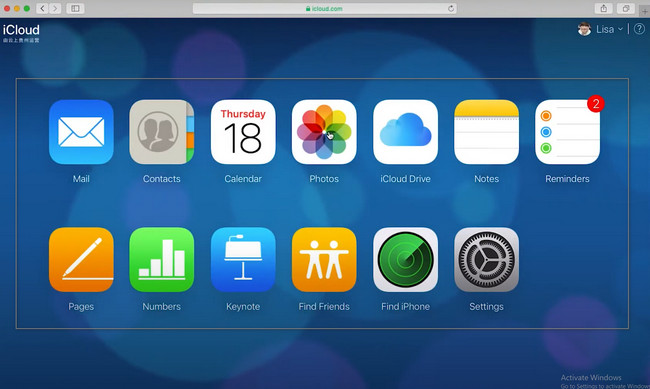650x389 pixels.
Task: Click the Keynote label text
Action: [243, 306]
